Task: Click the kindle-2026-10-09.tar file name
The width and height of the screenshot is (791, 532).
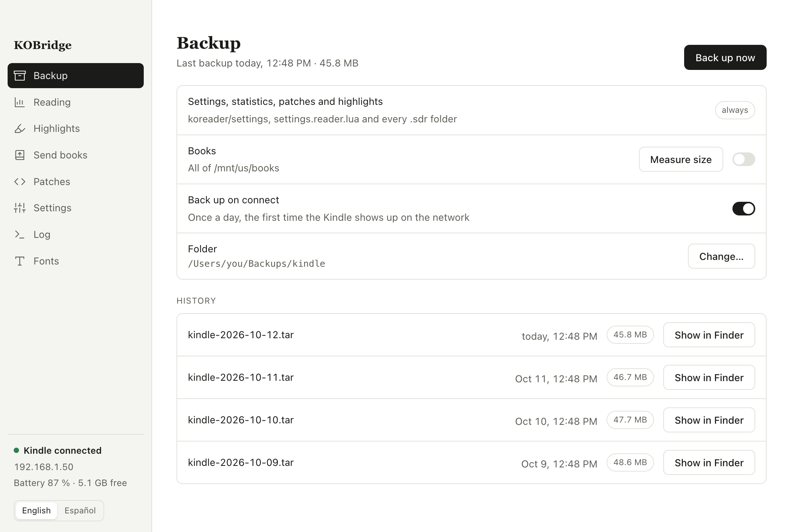Action: click(241, 462)
